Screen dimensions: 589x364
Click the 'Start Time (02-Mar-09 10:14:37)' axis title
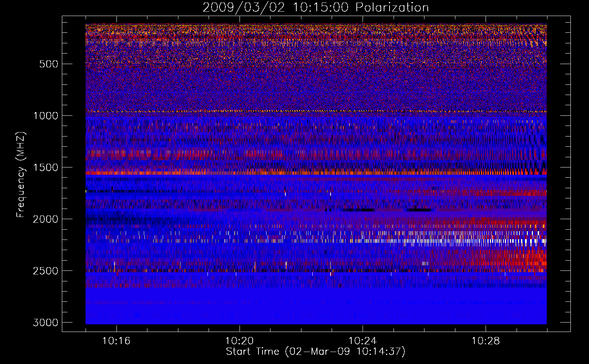pos(316,352)
